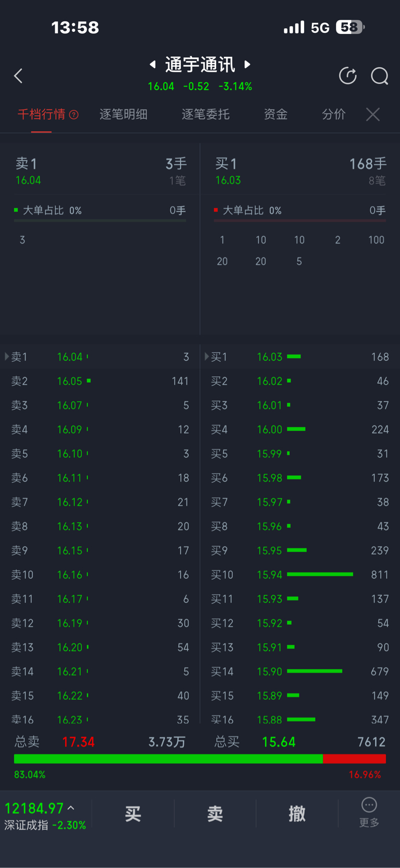Select the 卖11 row at 16.17
400x868 pixels.
[x=100, y=599]
